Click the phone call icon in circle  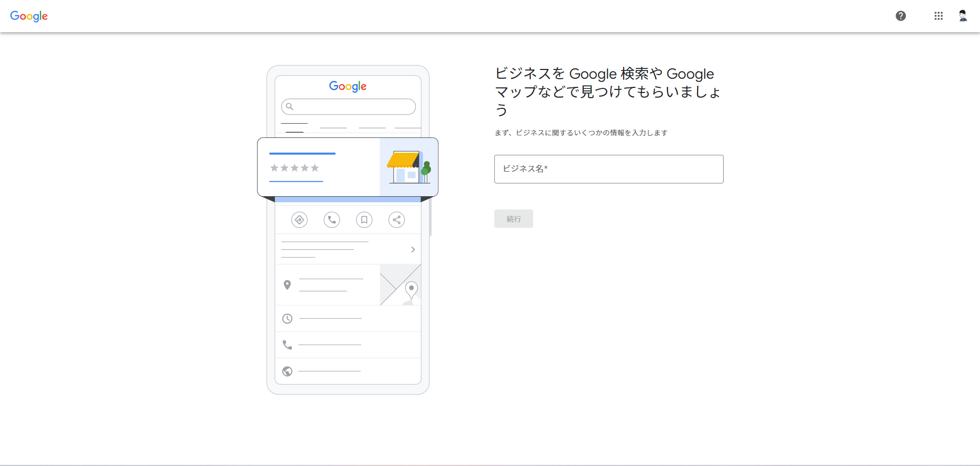point(332,220)
